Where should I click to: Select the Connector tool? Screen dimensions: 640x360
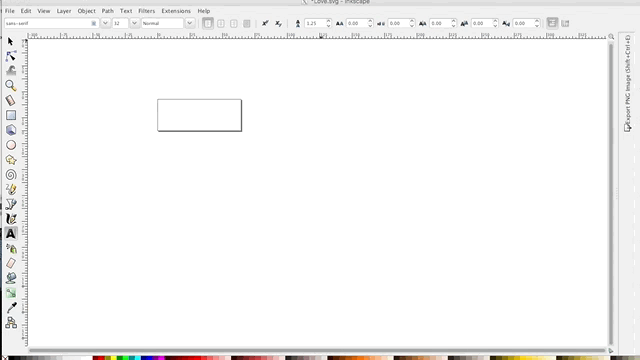(11, 322)
